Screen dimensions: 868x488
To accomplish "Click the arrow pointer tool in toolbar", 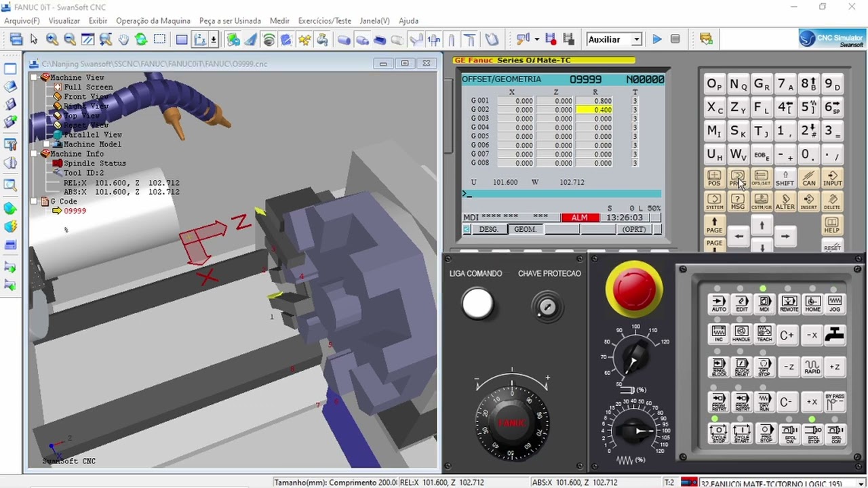I will coord(35,39).
